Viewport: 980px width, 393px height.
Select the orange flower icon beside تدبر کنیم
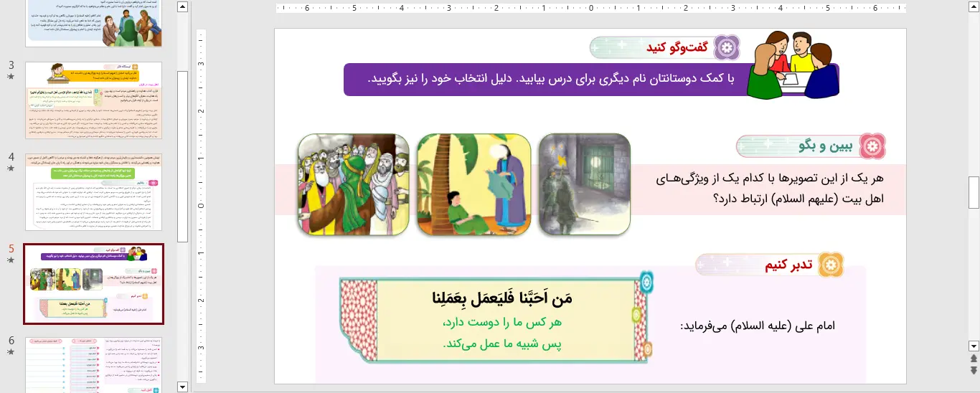click(831, 265)
